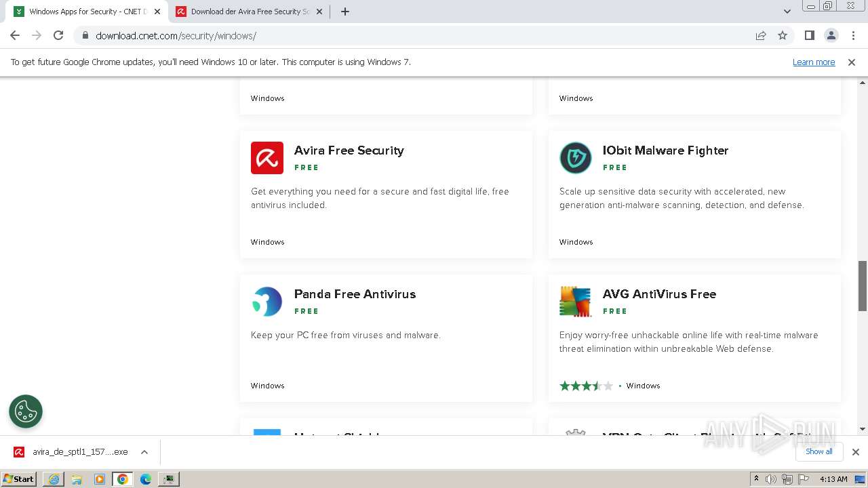Click the scrollbar down arrow

863,429
